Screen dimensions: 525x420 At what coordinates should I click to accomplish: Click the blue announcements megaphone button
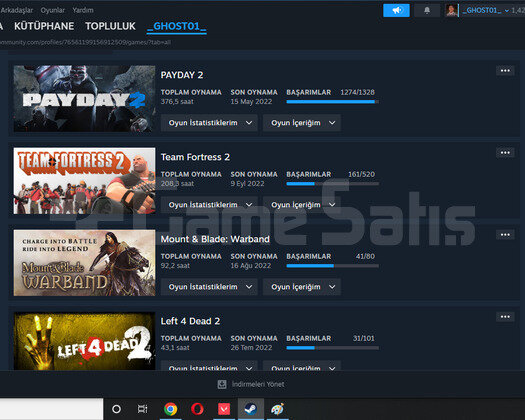click(x=396, y=10)
